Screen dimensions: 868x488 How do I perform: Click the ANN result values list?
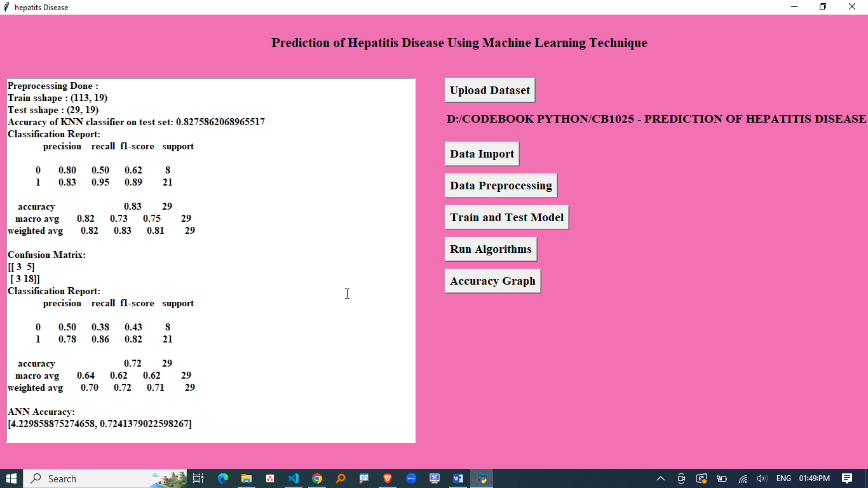100,424
